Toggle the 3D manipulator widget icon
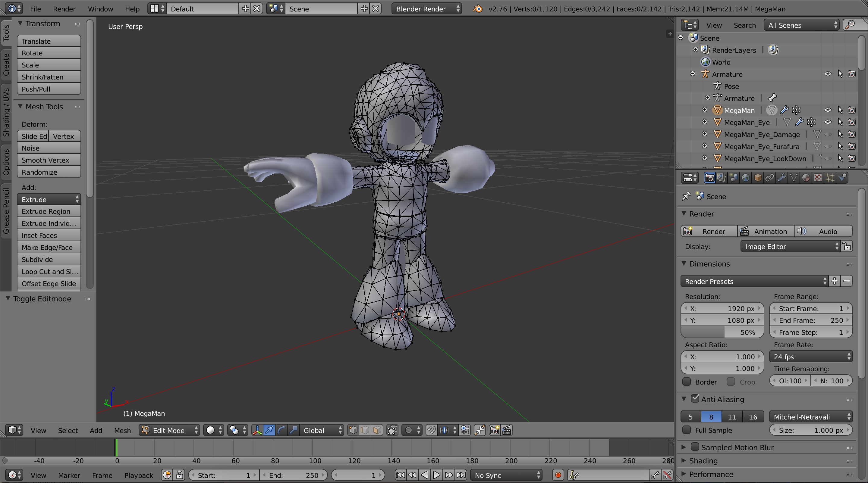868x483 pixels. coord(257,430)
